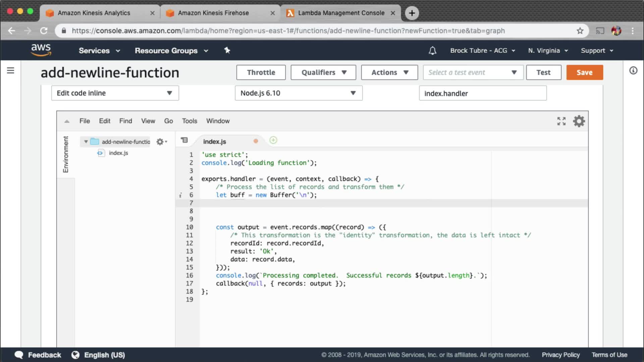Toggle fullscreen editor expand icon
Viewport: 644px width, 362px height.
pyautogui.click(x=561, y=121)
